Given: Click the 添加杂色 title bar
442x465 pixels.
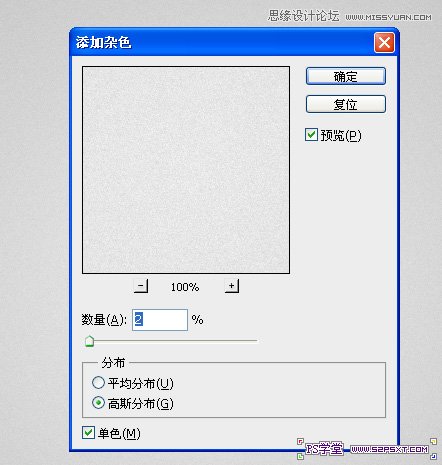Looking at the screenshot, I should pos(222,42).
